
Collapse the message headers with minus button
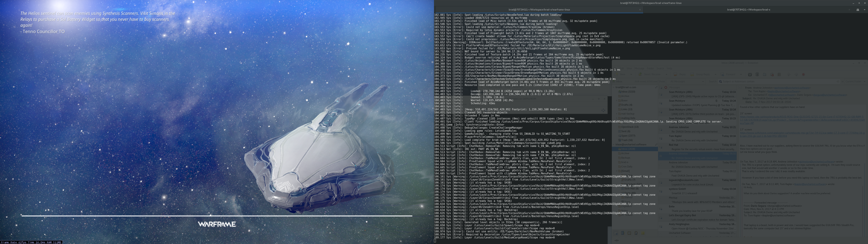[x=740, y=87]
